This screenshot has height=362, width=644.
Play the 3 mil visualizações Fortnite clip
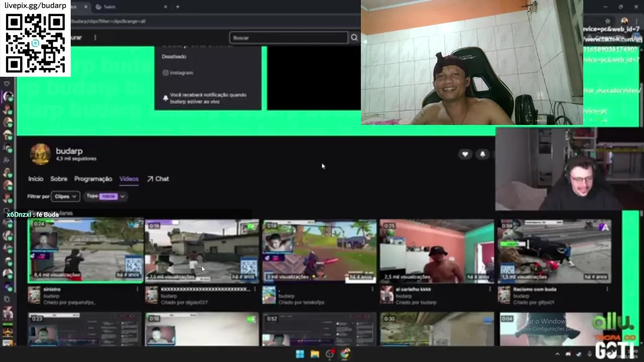319,250
